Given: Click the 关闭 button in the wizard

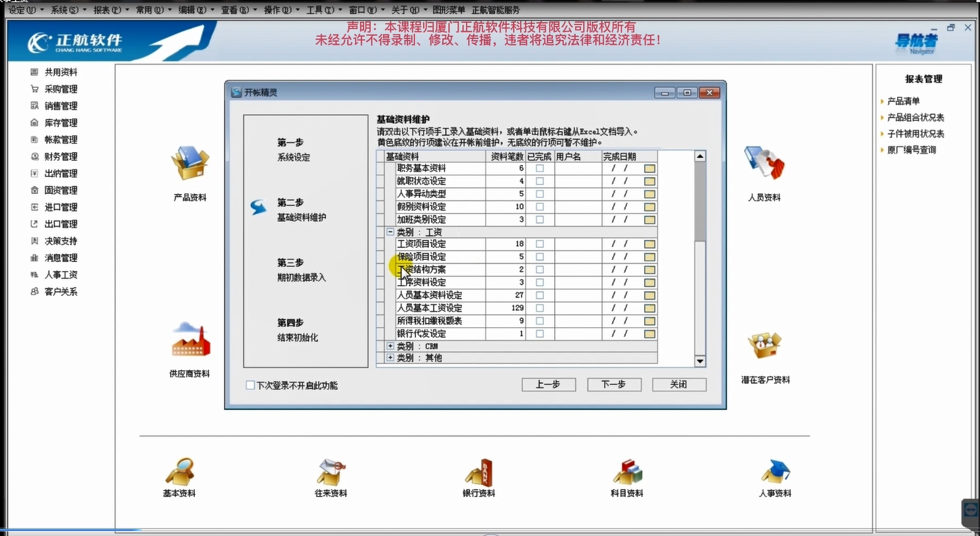Looking at the screenshot, I should tap(679, 384).
